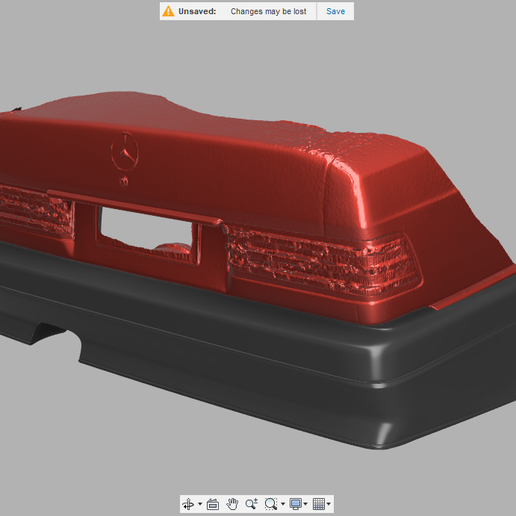Expand the Display Settings dropdown arrow
This screenshot has width=516, height=516.
pyautogui.click(x=305, y=504)
